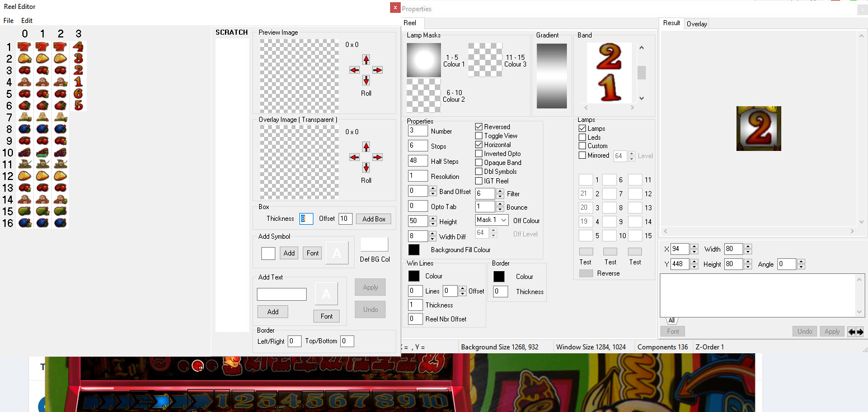This screenshot has height=412, width=868.
Task: Roll Overlay Image left with red arrow
Action: coord(354,157)
